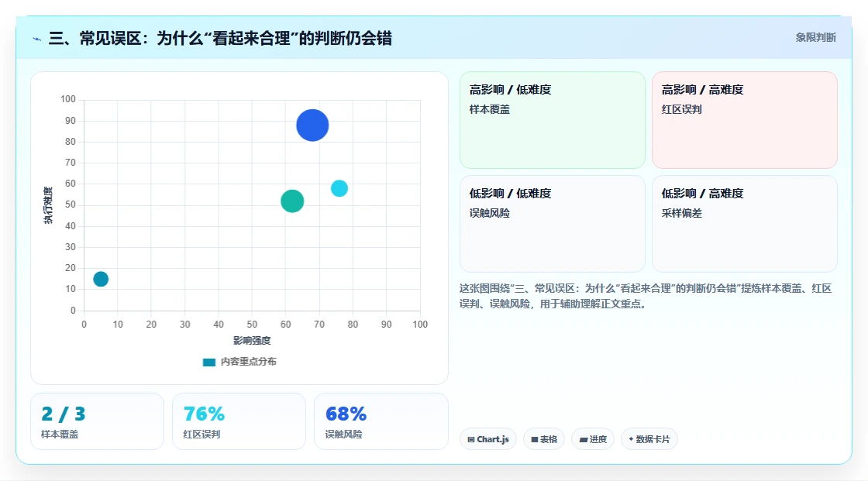The height and width of the screenshot is (481, 868).
Task: Click the 进度 tag chip
Action: (x=592, y=439)
